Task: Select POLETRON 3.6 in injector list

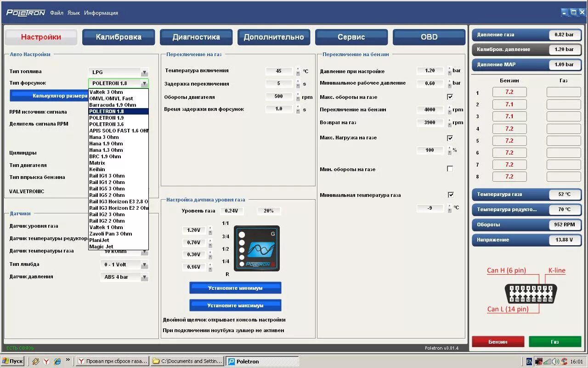Action: 119,124
